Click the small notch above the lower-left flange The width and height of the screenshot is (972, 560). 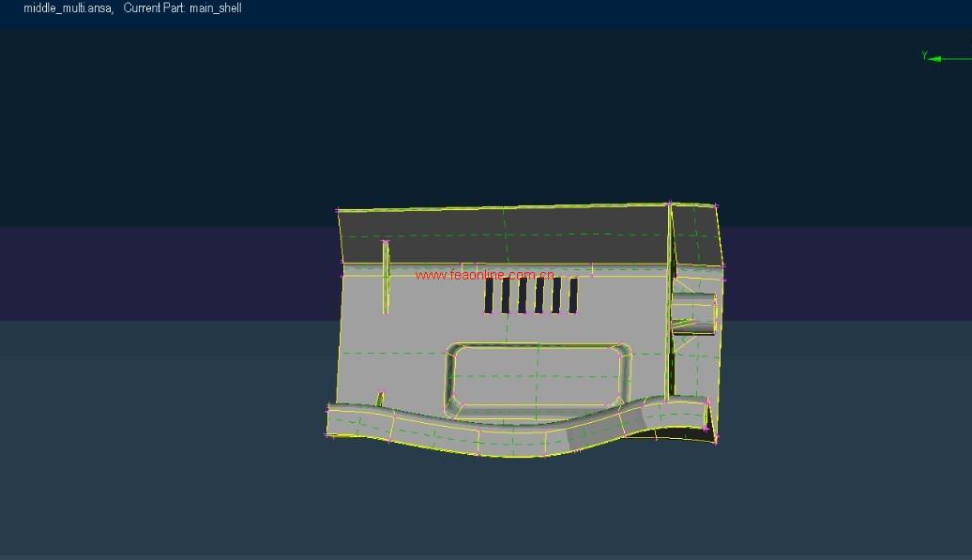380,400
